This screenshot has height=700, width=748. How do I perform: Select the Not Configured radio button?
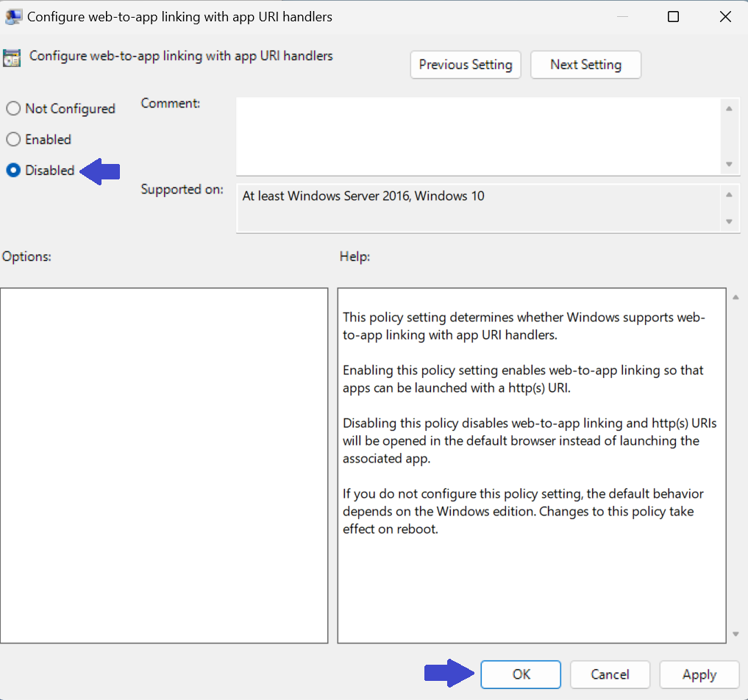point(13,109)
